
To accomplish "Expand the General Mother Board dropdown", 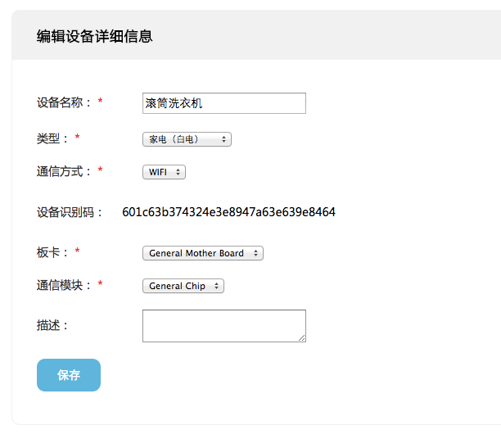I will click(x=203, y=253).
